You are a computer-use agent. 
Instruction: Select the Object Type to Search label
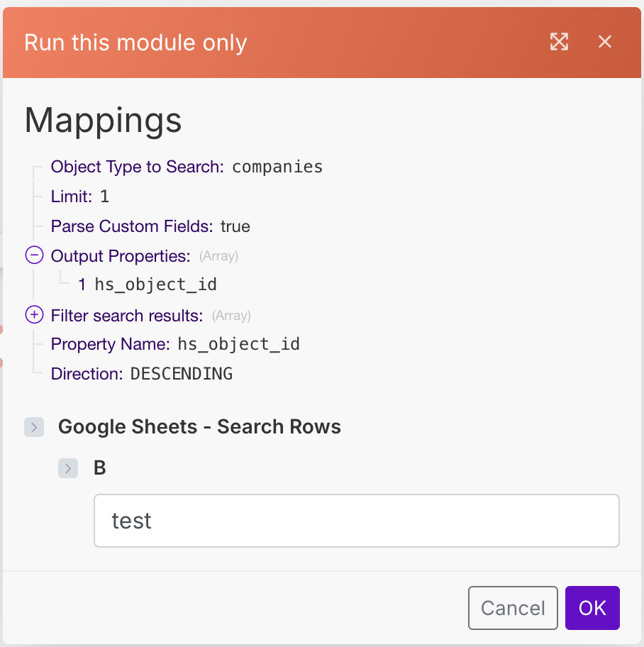point(137,167)
